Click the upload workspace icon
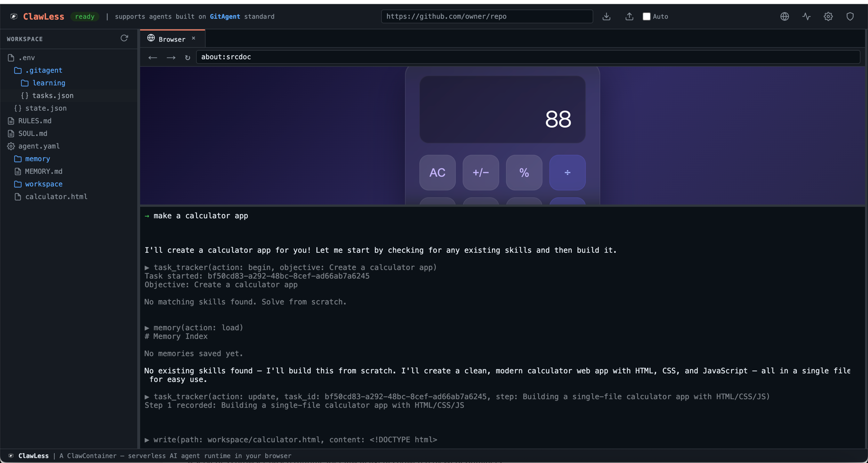This screenshot has height=463, width=868. (x=629, y=17)
